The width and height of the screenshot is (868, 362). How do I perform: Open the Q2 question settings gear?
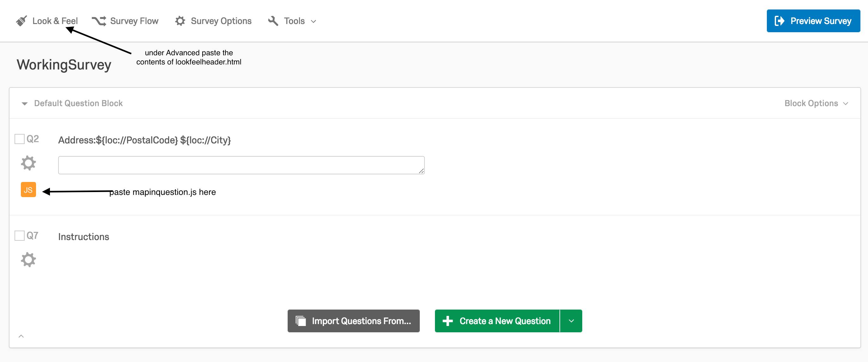click(28, 163)
